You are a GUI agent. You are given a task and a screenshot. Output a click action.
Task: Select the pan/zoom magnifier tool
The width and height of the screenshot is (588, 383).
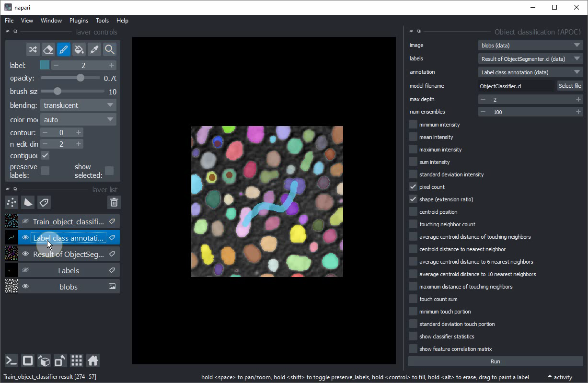pos(109,49)
